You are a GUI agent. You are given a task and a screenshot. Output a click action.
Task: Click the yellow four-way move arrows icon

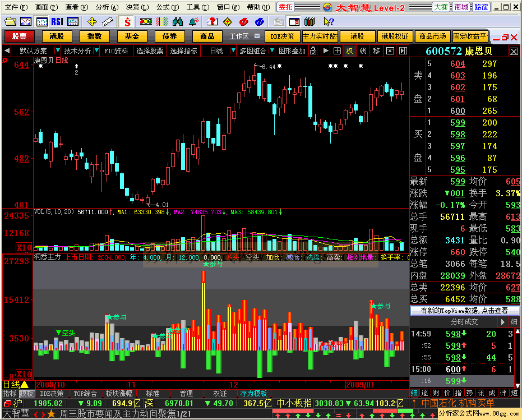[x=92, y=22]
